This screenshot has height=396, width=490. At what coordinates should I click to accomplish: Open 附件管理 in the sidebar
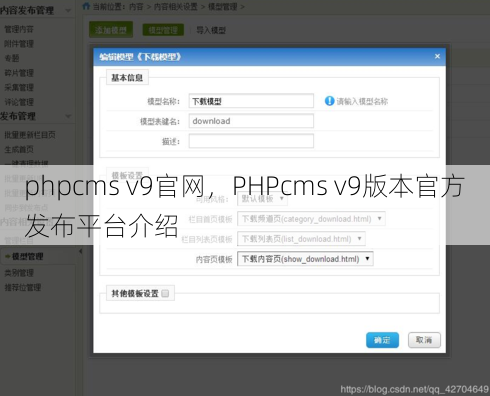click(x=19, y=44)
